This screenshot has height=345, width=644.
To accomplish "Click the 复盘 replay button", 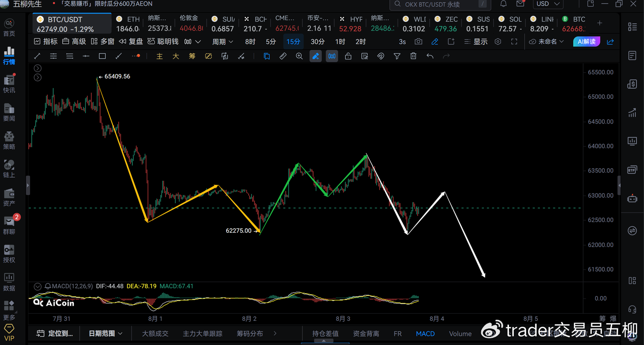I will tap(131, 42).
